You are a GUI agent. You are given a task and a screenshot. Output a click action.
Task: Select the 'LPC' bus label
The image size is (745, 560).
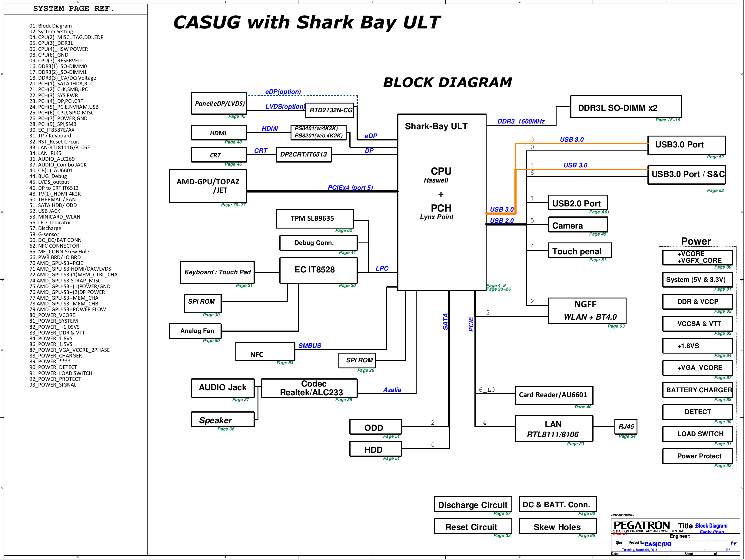[x=382, y=268]
